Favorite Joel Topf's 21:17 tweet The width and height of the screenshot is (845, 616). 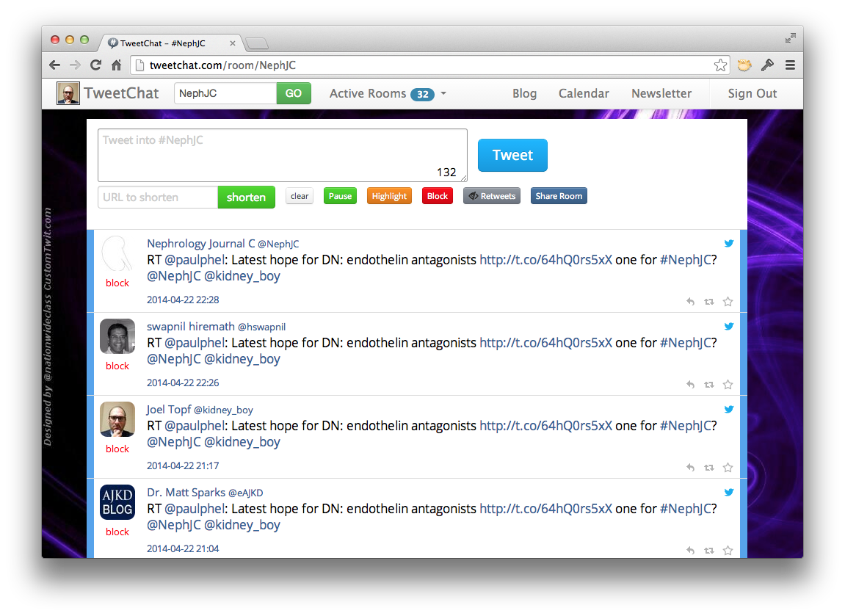click(x=728, y=467)
